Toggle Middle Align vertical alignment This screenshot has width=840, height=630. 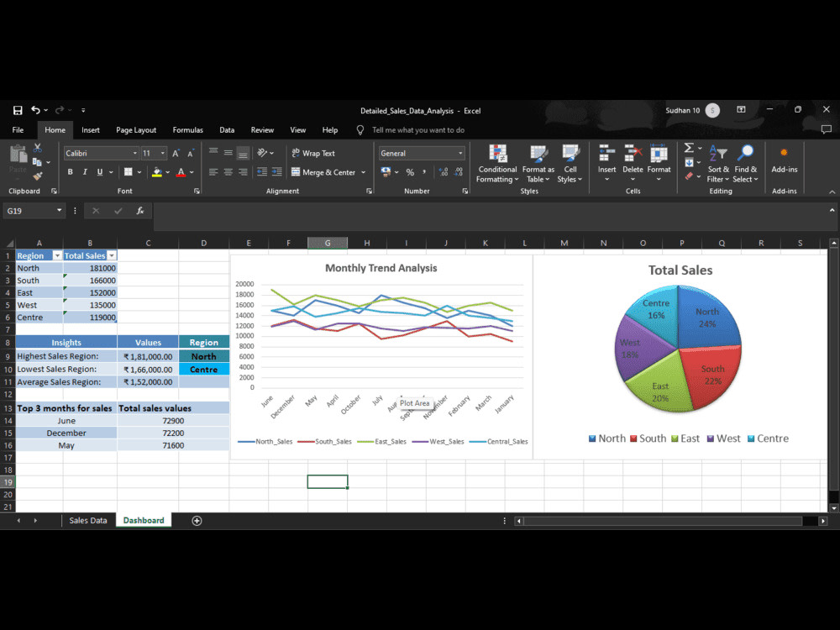[x=228, y=153]
